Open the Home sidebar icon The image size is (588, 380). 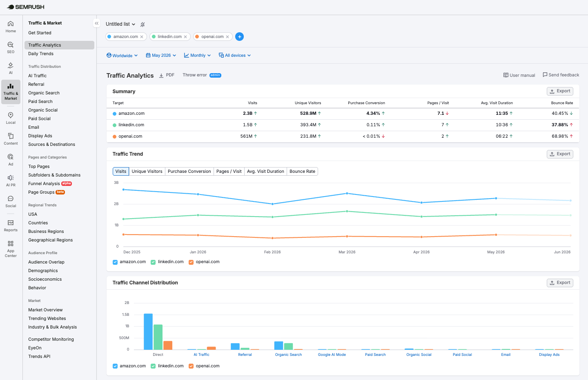tap(11, 27)
